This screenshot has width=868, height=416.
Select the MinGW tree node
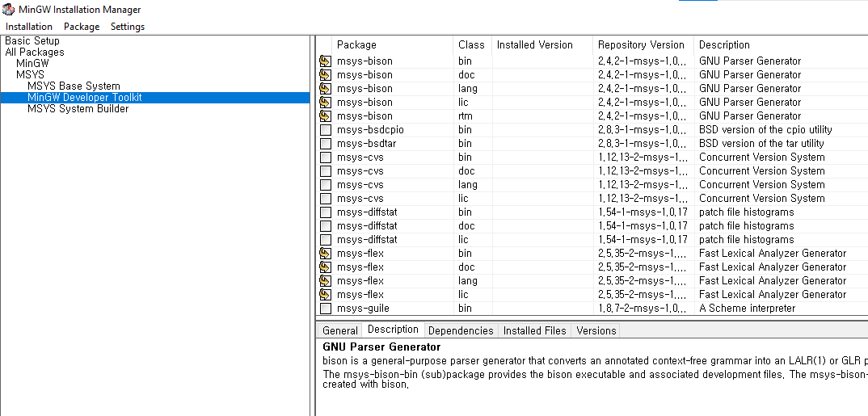click(32, 64)
